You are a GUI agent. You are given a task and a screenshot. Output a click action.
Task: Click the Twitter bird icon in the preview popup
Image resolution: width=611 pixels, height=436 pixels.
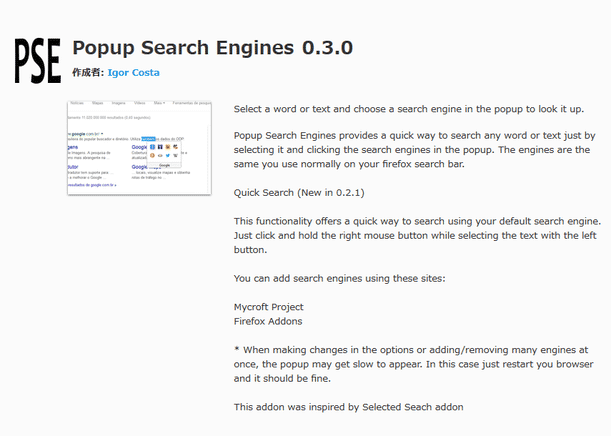point(168,155)
